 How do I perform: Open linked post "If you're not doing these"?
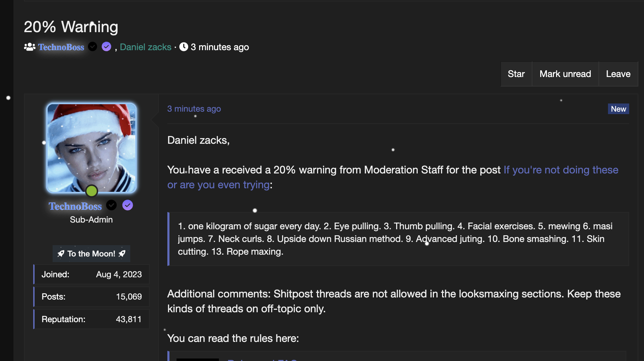(561, 170)
